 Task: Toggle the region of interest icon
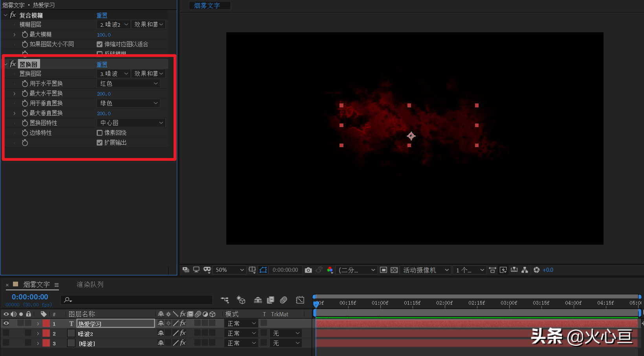click(383, 270)
